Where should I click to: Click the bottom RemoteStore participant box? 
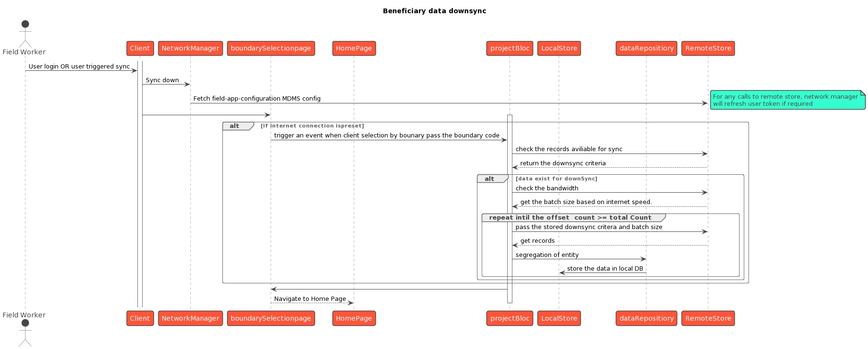coord(708,318)
